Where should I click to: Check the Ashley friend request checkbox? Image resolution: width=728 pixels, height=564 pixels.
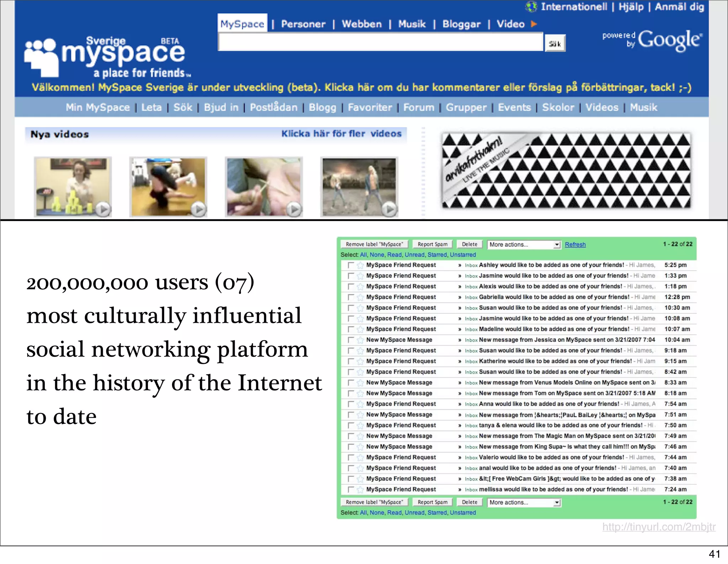351,265
